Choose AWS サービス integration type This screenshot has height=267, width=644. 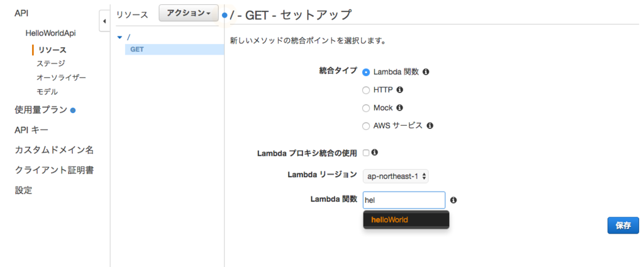[366, 126]
